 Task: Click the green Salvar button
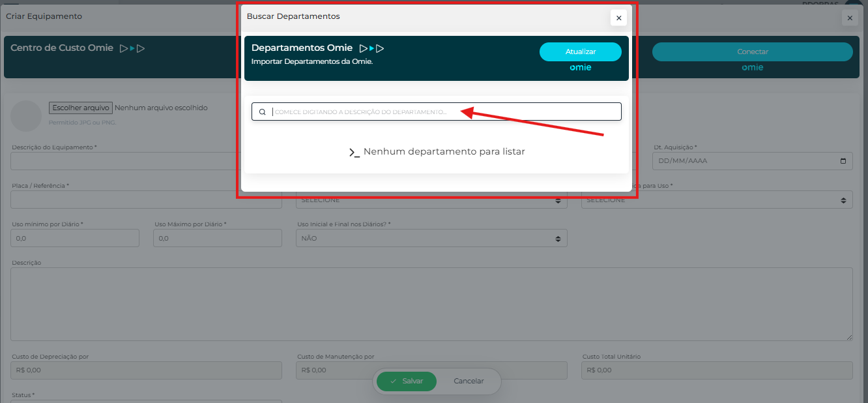(406, 381)
